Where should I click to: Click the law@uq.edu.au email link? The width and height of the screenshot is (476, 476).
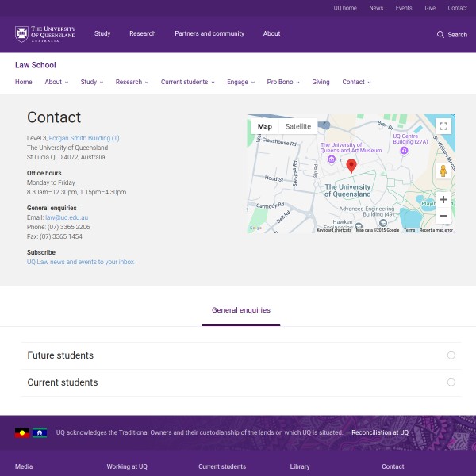point(67,217)
